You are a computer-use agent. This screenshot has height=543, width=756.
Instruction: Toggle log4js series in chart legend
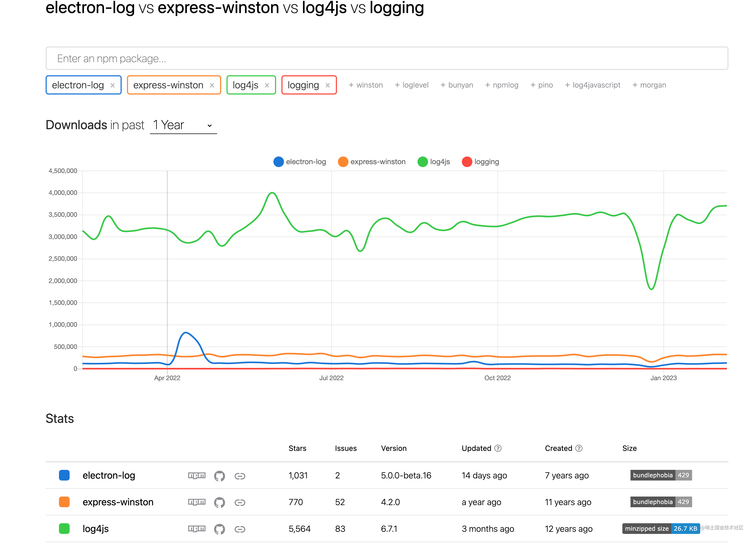434,162
